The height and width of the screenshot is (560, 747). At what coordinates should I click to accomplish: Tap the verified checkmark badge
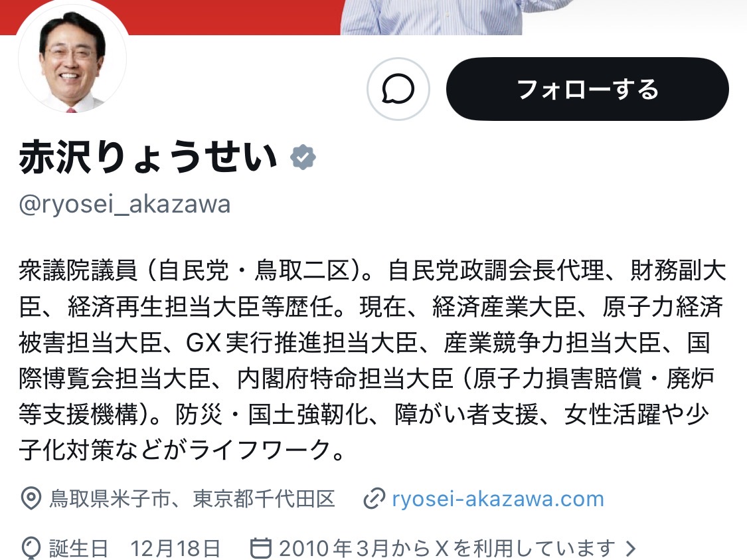(x=303, y=157)
